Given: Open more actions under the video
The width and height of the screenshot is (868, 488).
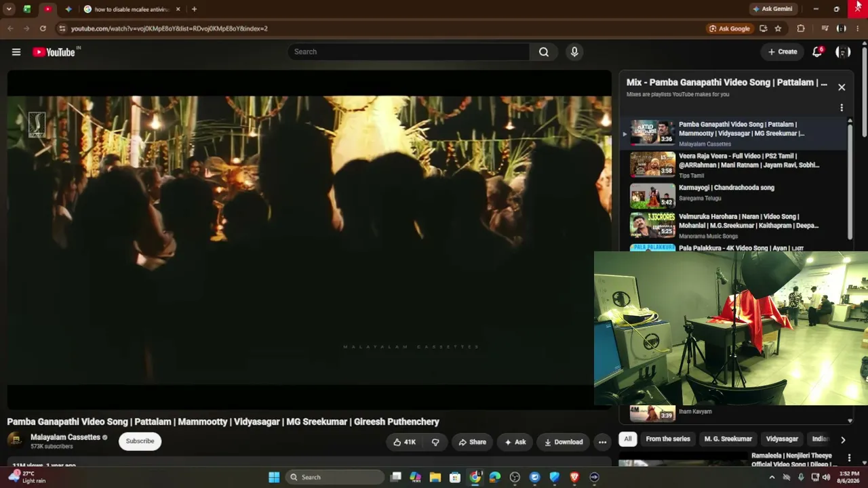Looking at the screenshot, I should click(x=602, y=442).
